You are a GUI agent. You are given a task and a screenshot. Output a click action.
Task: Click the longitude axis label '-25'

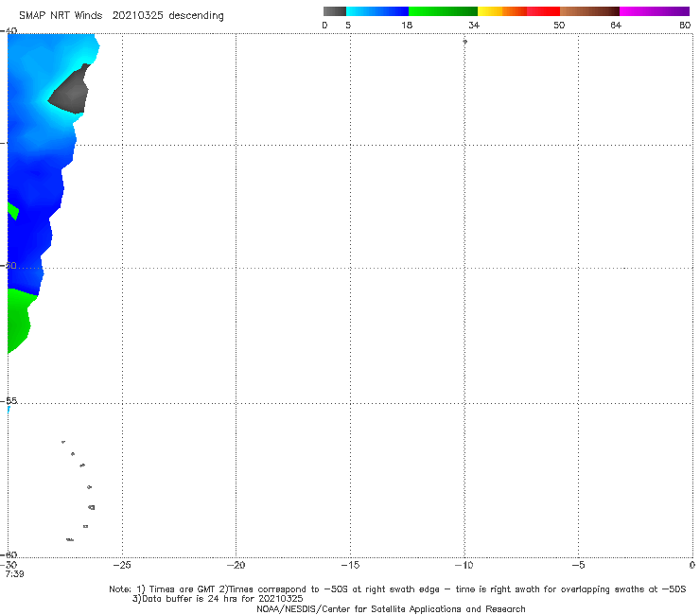(x=122, y=565)
